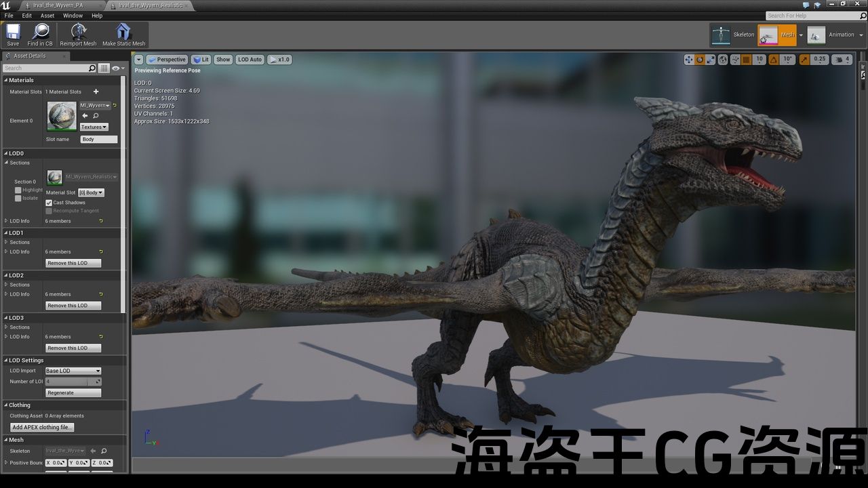
Task: Add a material slot with plus icon
Action: 96,91
